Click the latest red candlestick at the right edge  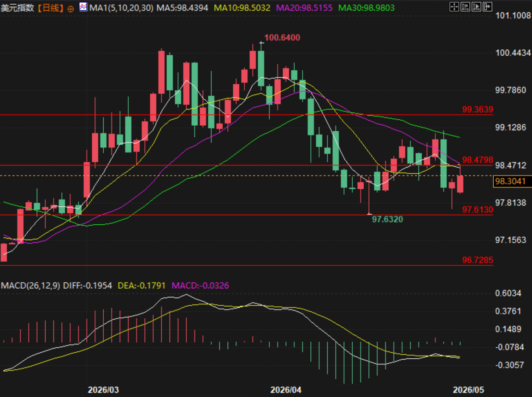[x=460, y=184]
